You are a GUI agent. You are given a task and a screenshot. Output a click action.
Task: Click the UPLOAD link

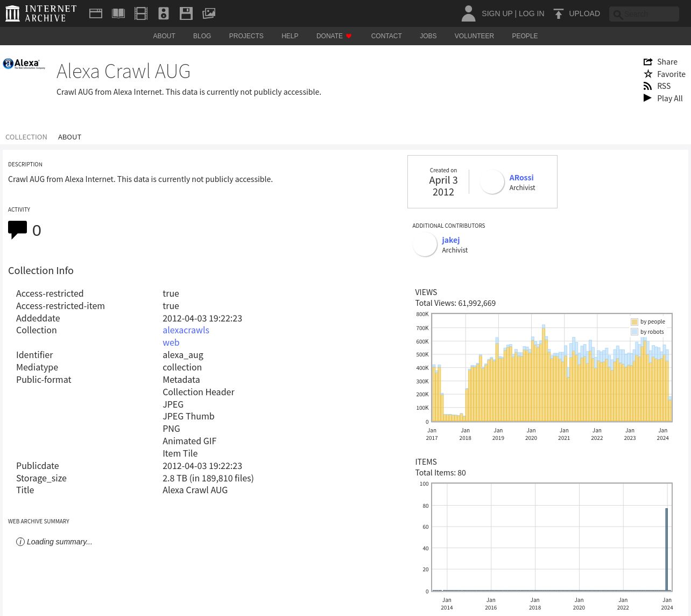tap(584, 13)
